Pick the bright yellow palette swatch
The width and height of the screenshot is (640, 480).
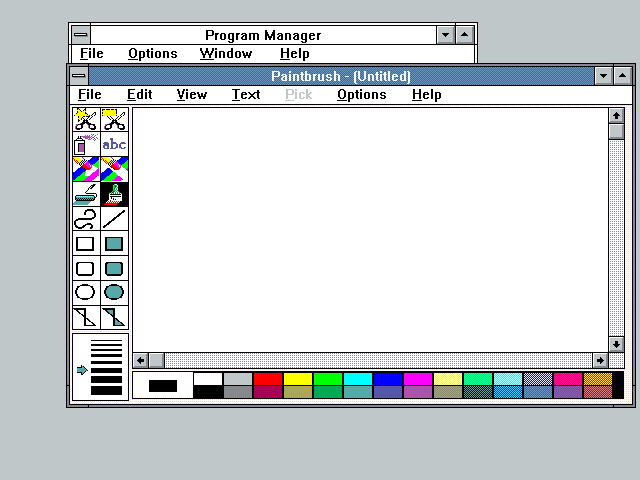click(x=298, y=379)
